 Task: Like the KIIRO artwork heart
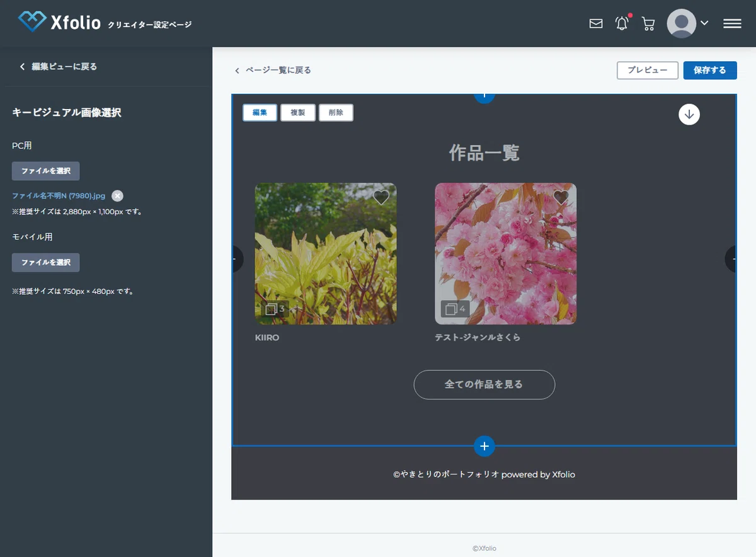coord(381,197)
